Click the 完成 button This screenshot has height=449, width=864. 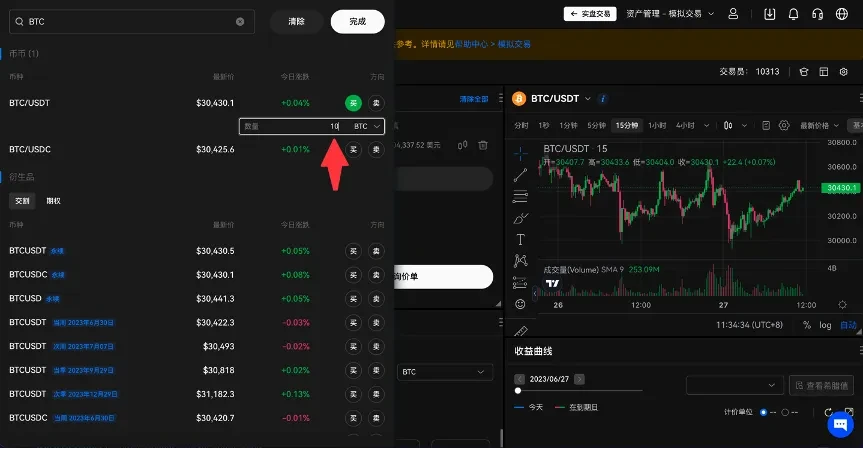pyautogui.click(x=357, y=21)
